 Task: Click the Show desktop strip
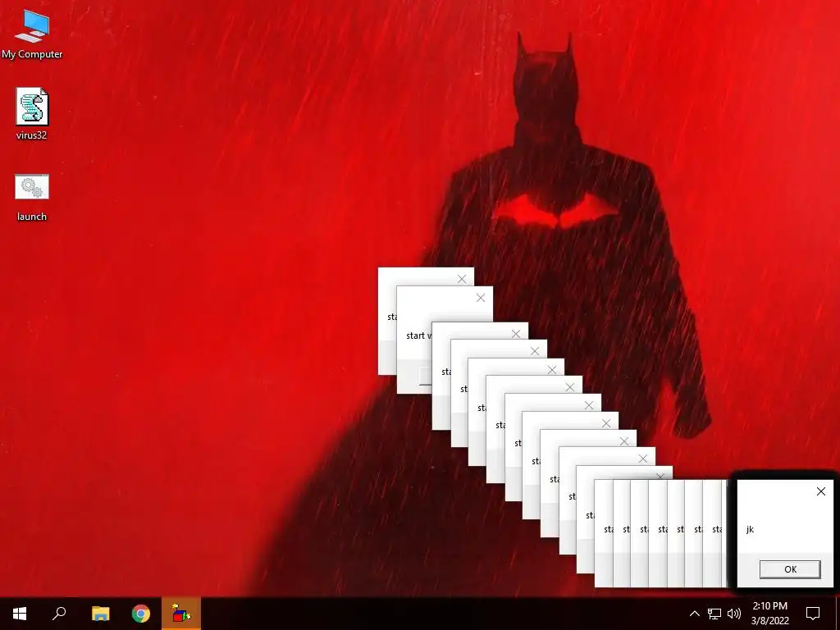pyautogui.click(x=838, y=614)
